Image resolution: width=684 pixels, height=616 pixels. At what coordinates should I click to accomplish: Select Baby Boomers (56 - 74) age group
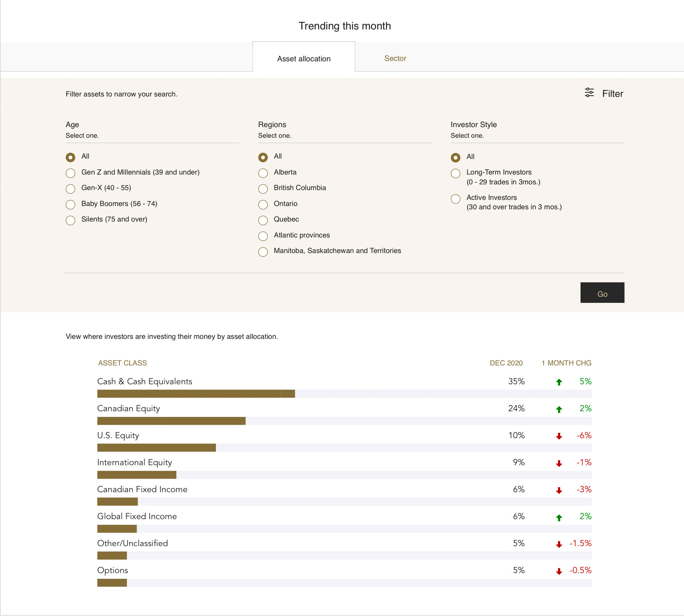point(70,204)
